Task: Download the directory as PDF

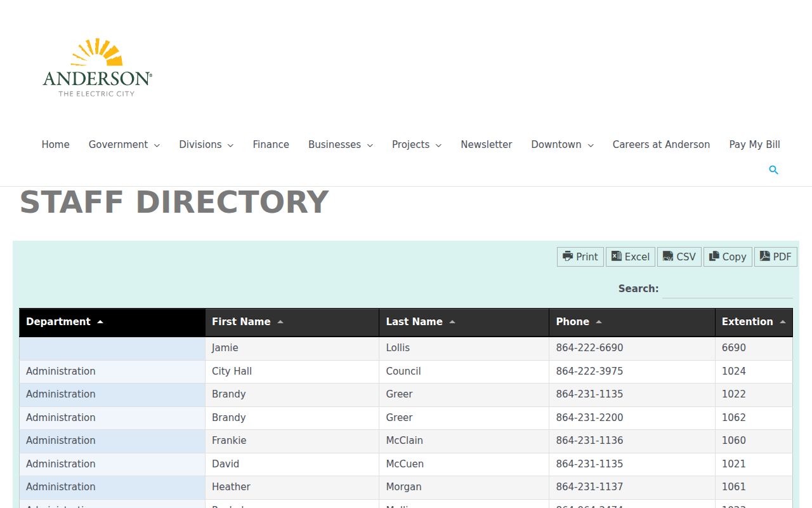Action: click(776, 257)
